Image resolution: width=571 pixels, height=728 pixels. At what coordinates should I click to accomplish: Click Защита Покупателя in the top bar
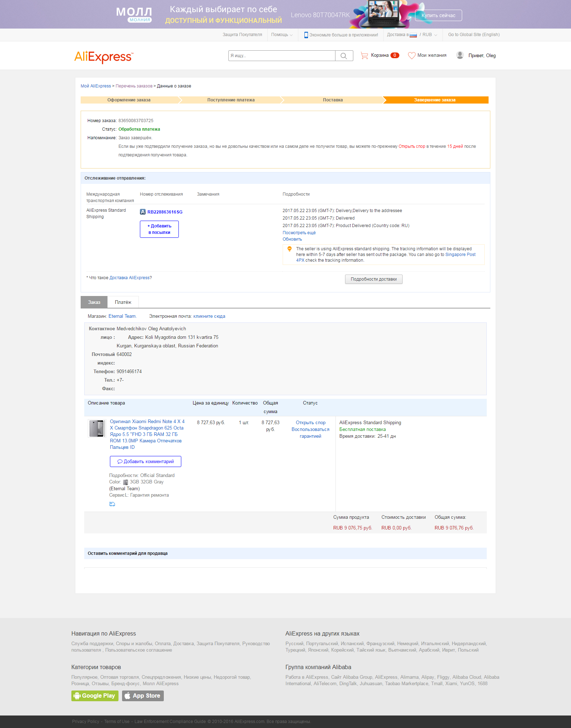coord(242,35)
